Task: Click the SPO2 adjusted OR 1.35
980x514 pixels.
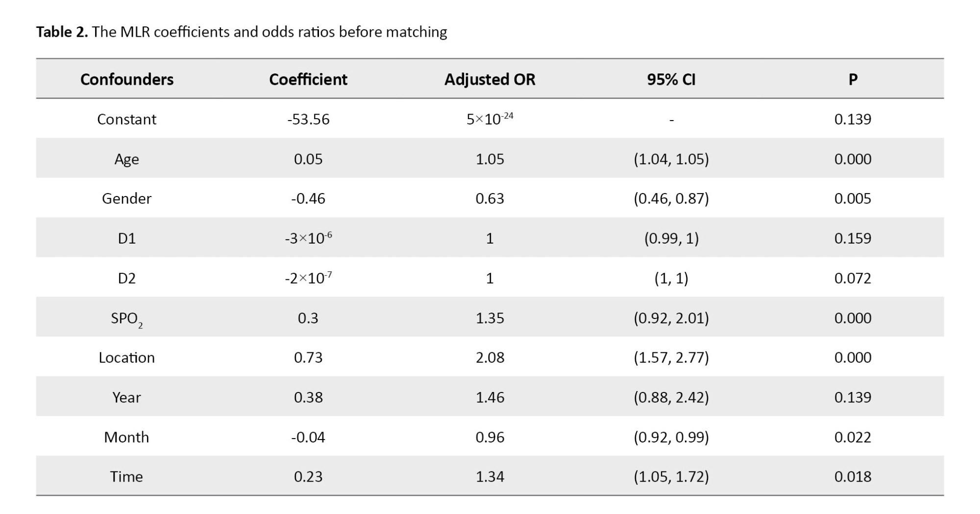Action: [x=490, y=318]
